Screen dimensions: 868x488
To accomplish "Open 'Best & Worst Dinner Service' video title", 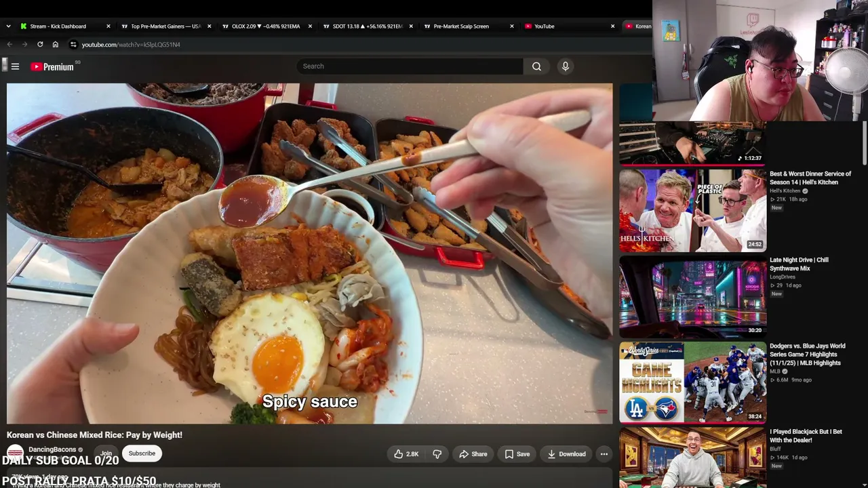I will pos(810,178).
